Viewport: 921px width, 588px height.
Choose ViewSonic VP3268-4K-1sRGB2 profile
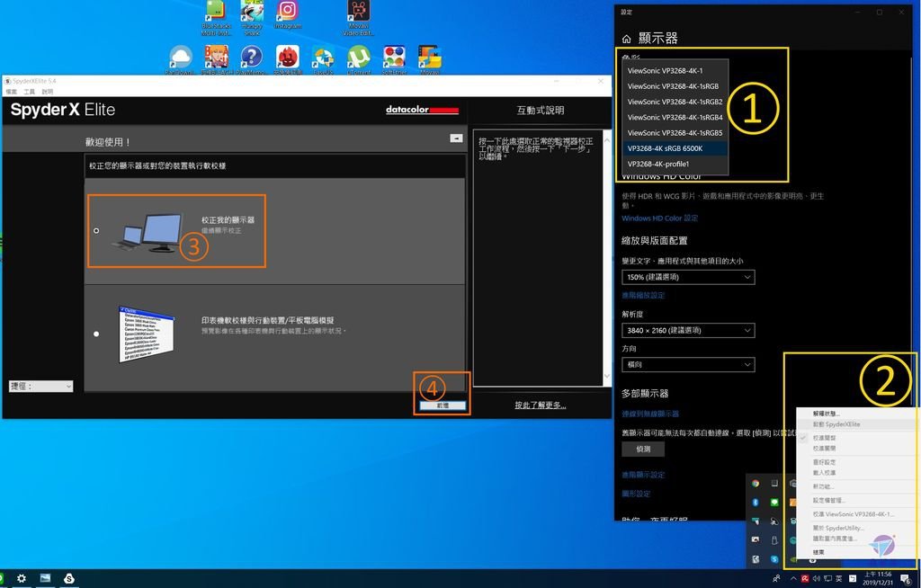(x=675, y=102)
